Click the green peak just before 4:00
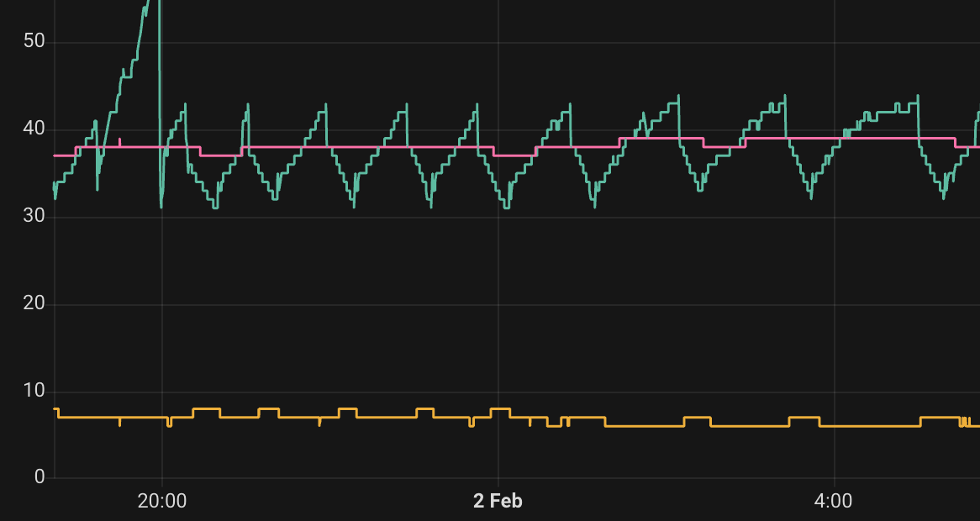Screen dimensions: 980x521 [x=785, y=96]
